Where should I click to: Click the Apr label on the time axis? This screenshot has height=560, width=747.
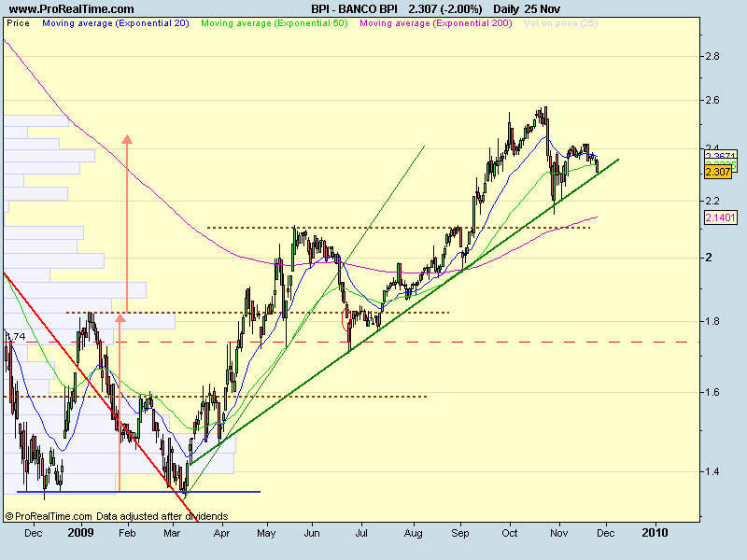pyautogui.click(x=221, y=533)
